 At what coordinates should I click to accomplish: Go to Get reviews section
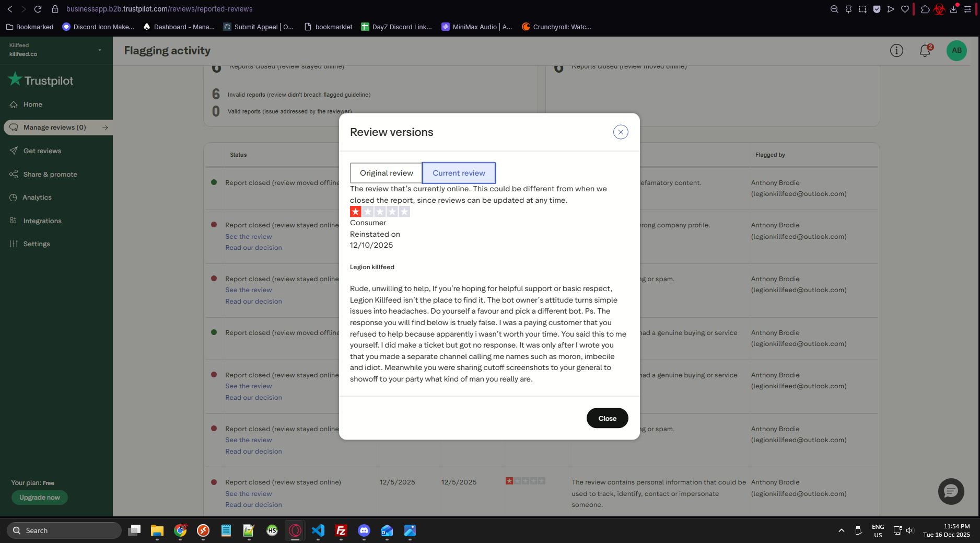click(42, 151)
